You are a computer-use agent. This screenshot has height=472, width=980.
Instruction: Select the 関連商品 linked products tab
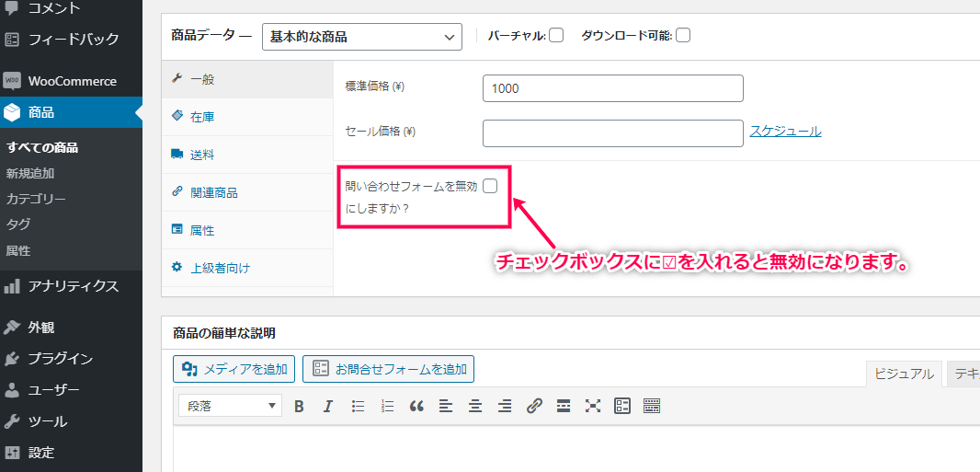(x=247, y=192)
